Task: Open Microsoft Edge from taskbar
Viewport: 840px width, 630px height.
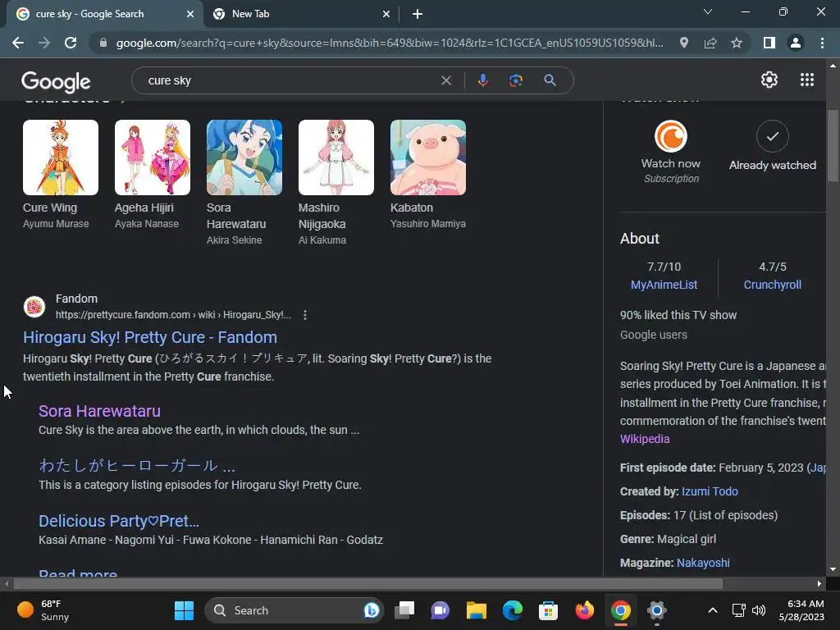Action: pos(512,610)
